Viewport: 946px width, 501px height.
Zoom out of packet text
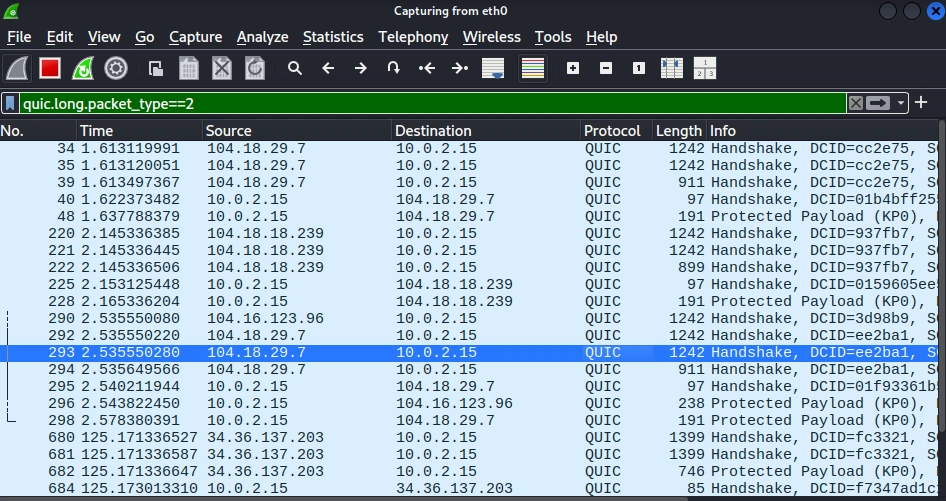click(x=606, y=68)
